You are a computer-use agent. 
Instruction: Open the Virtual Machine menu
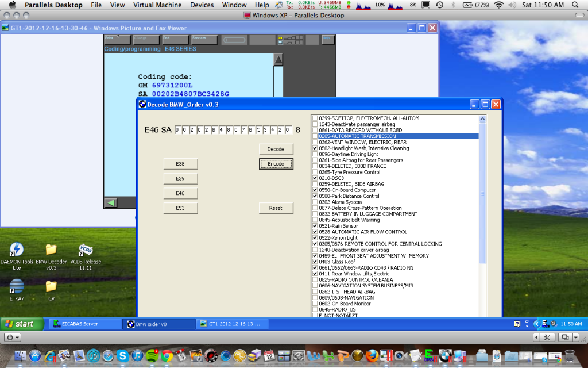click(x=157, y=5)
